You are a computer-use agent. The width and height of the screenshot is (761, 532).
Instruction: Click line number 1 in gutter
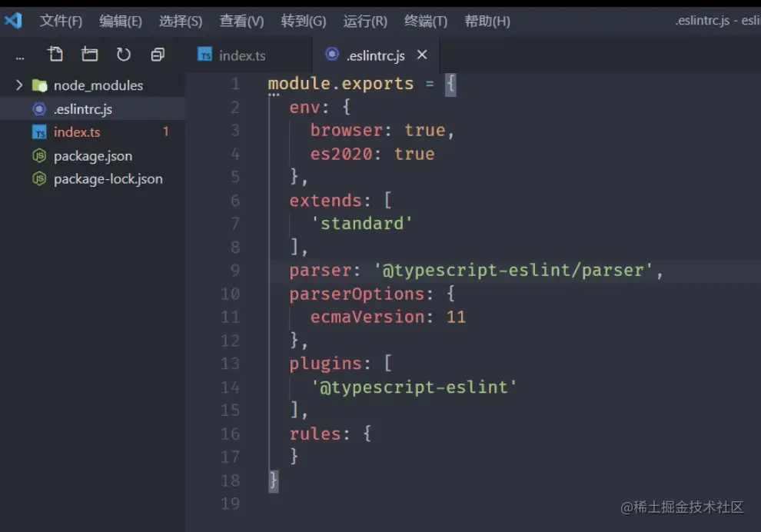pos(235,84)
